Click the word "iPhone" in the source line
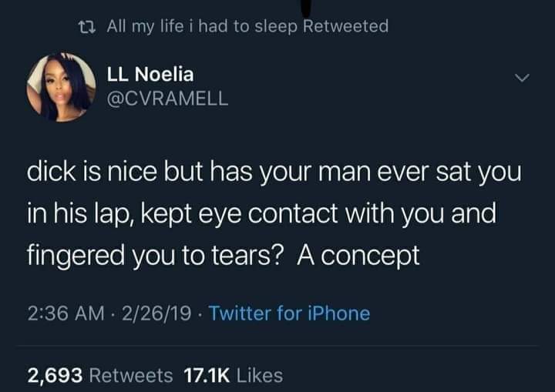Viewport: 555px width, 392px height. tap(339, 313)
